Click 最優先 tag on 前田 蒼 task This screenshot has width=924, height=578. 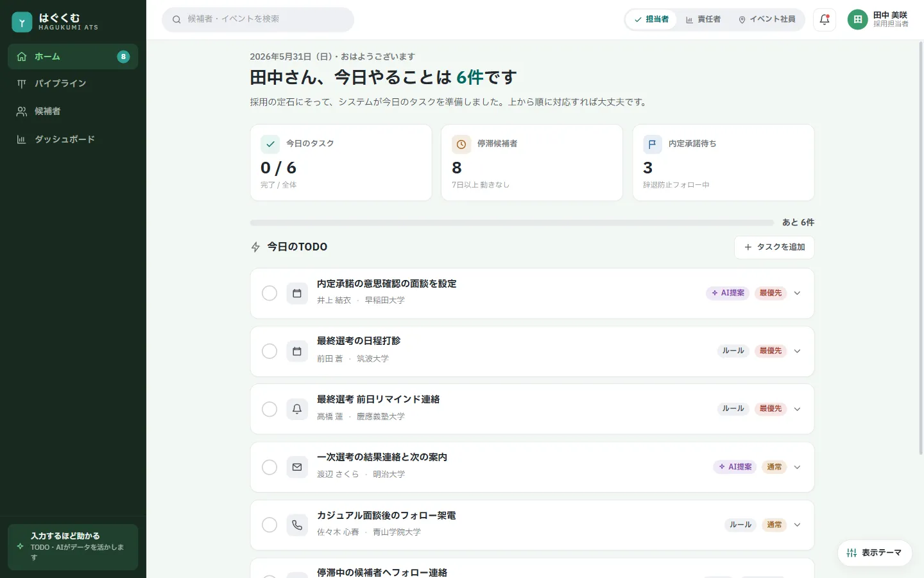(x=771, y=351)
